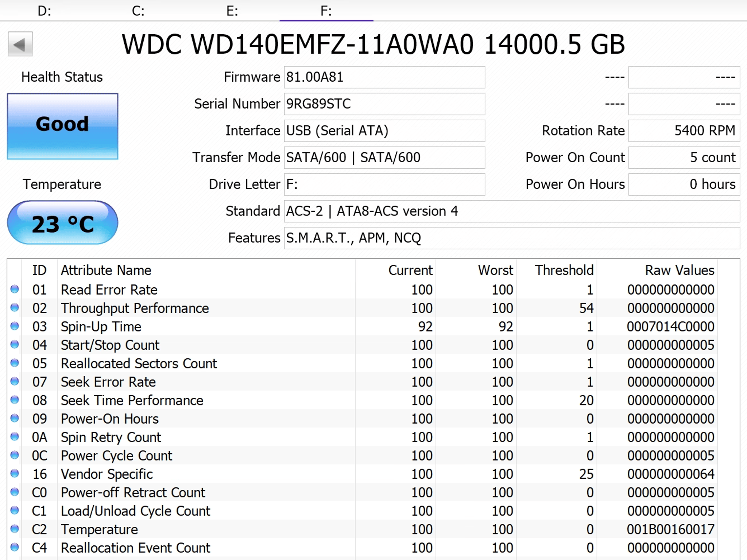The width and height of the screenshot is (747, 560).
Task: Select the Vendor Specific attribute name
Action: (107, 474)
